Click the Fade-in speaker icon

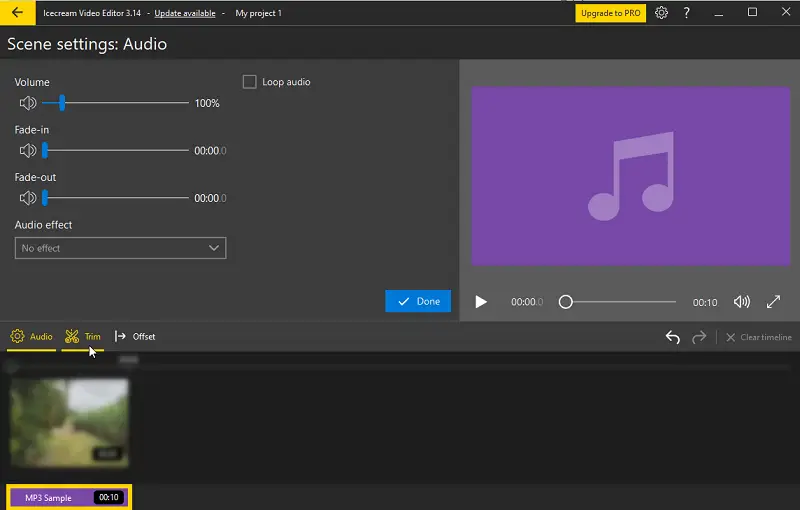click(28, 150)
